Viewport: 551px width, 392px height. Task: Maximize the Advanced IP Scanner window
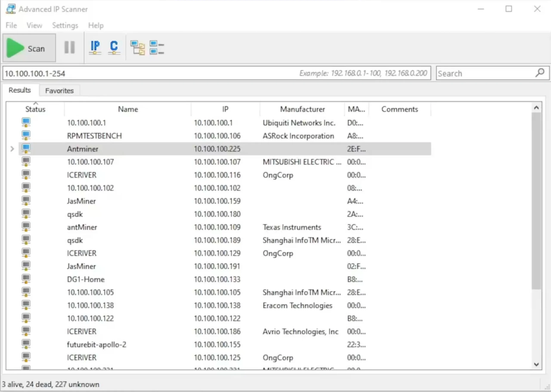(509, 9)
